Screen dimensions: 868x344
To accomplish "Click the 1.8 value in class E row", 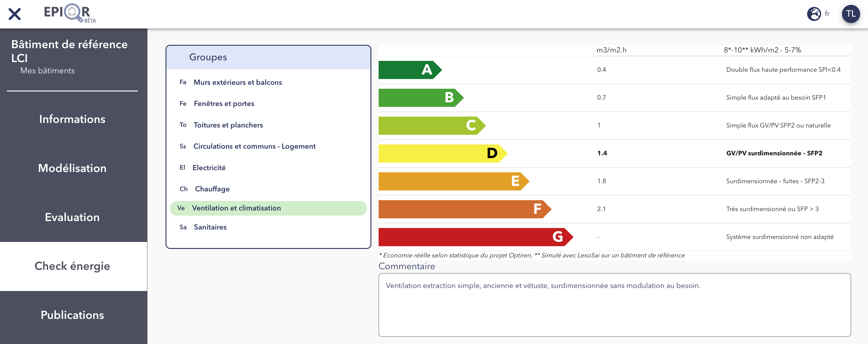I will [x=601, y=181].
